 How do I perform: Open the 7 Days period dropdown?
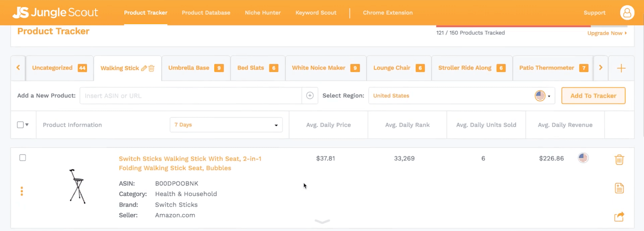click(226, 125)
